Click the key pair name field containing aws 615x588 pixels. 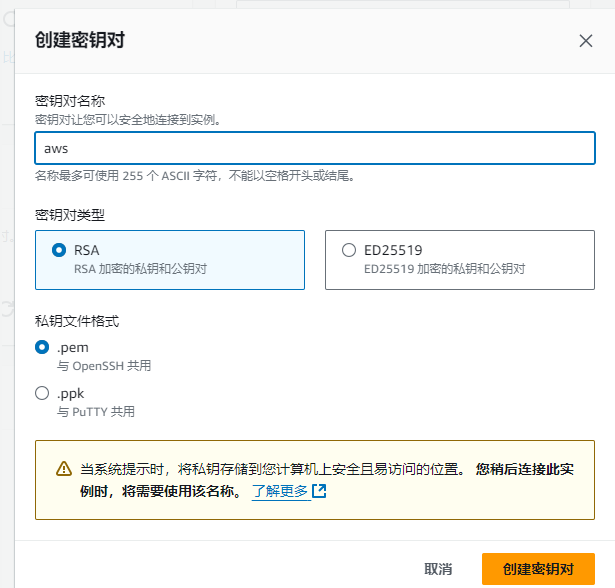315,148
